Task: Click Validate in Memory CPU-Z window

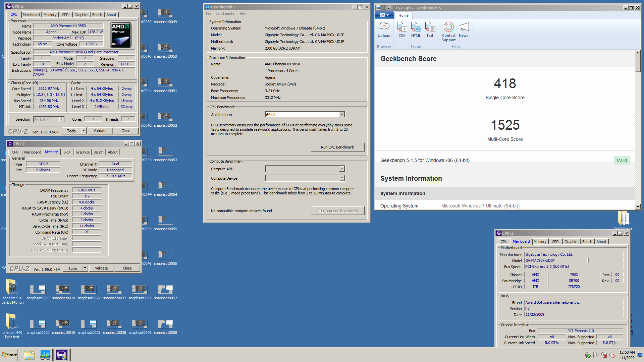Action: click(101, 268)
